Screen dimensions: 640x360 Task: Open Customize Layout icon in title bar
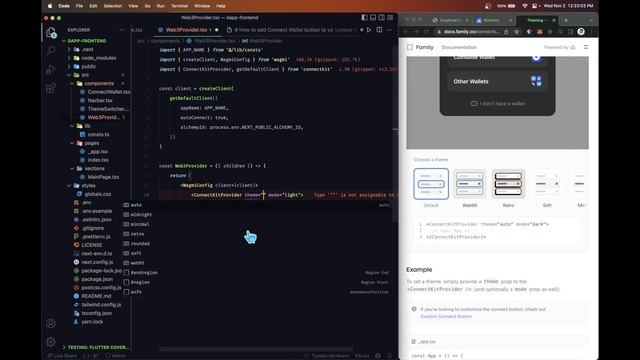(390, 18)
